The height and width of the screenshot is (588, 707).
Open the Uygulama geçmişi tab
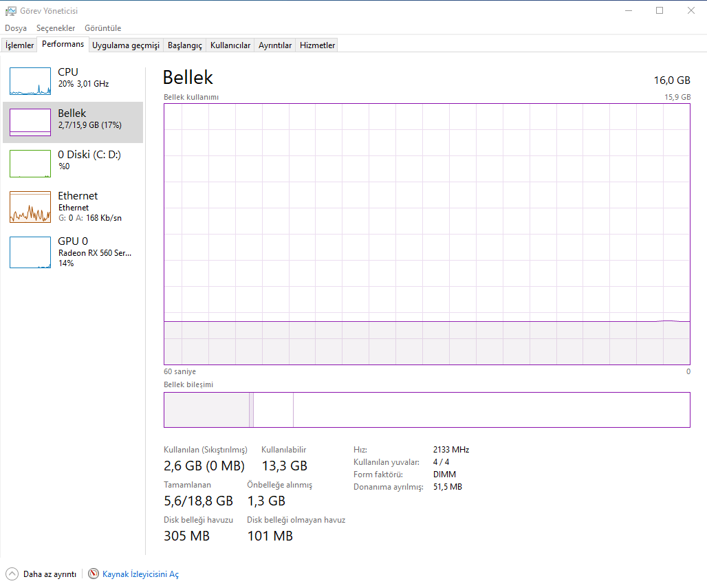pos(125,44)
